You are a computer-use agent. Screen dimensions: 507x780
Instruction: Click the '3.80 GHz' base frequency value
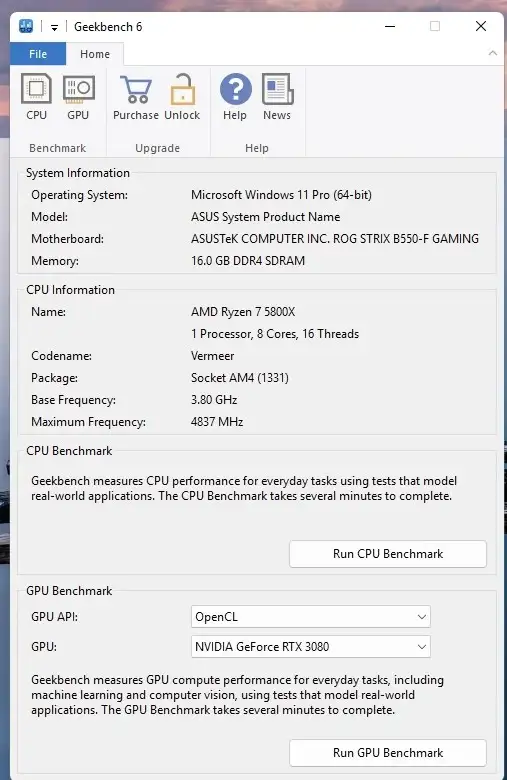[214, 399]
